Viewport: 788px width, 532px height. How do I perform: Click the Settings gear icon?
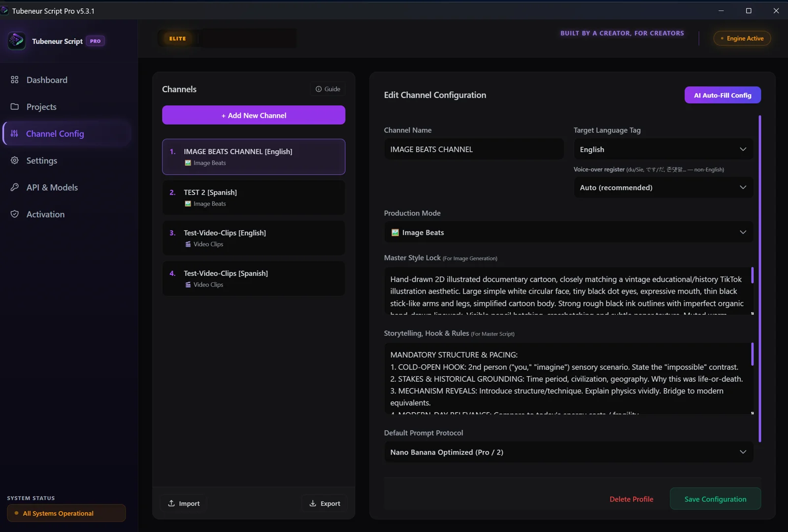(15, 161)
